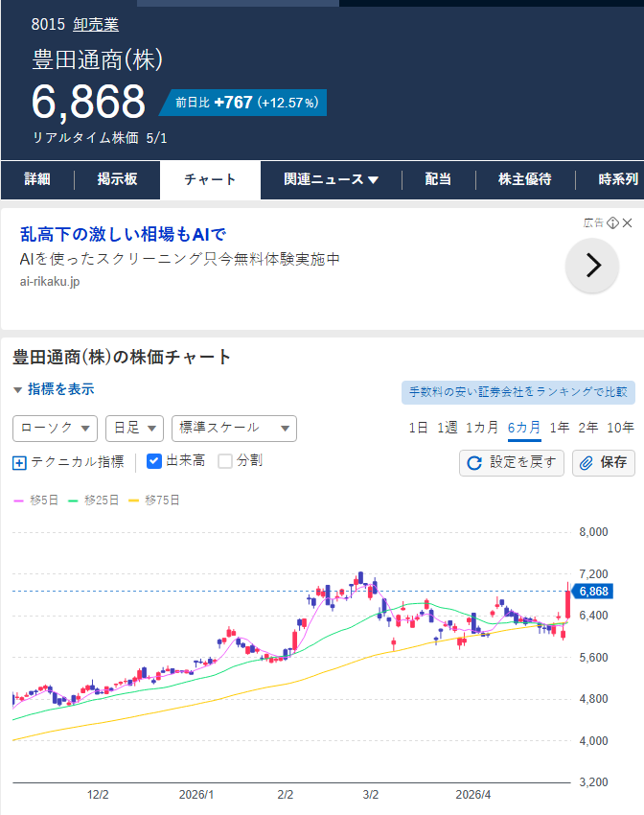Click the green 移25日 legend swatch
This screenshot has width=644, height=815.
point(73,501)
